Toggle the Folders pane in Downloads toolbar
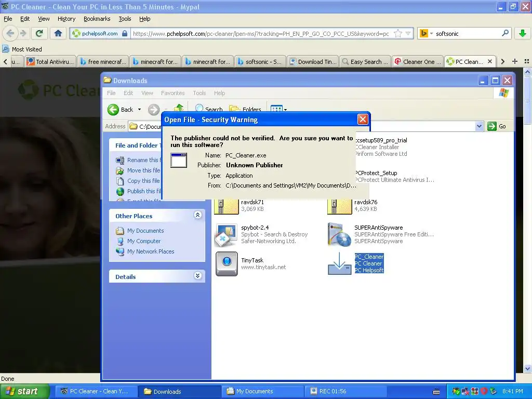The image size is (532, 399). point(245,109)
